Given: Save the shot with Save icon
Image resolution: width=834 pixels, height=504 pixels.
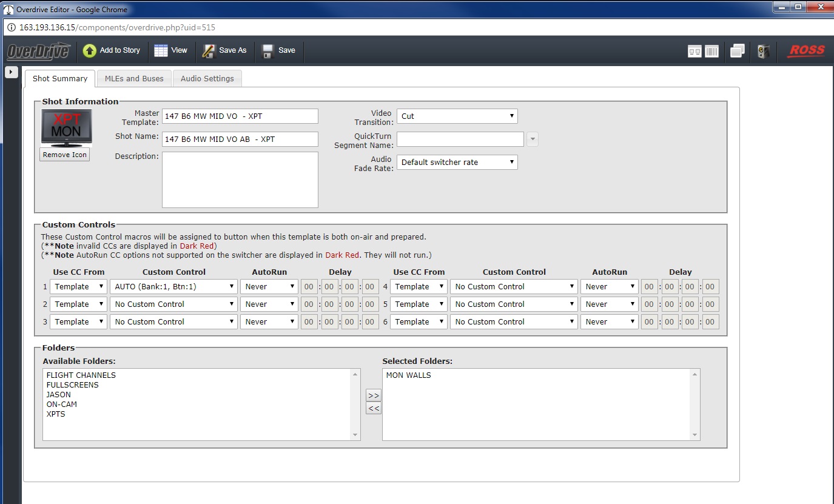Looking at the screenshot, I should click(278, 50).
